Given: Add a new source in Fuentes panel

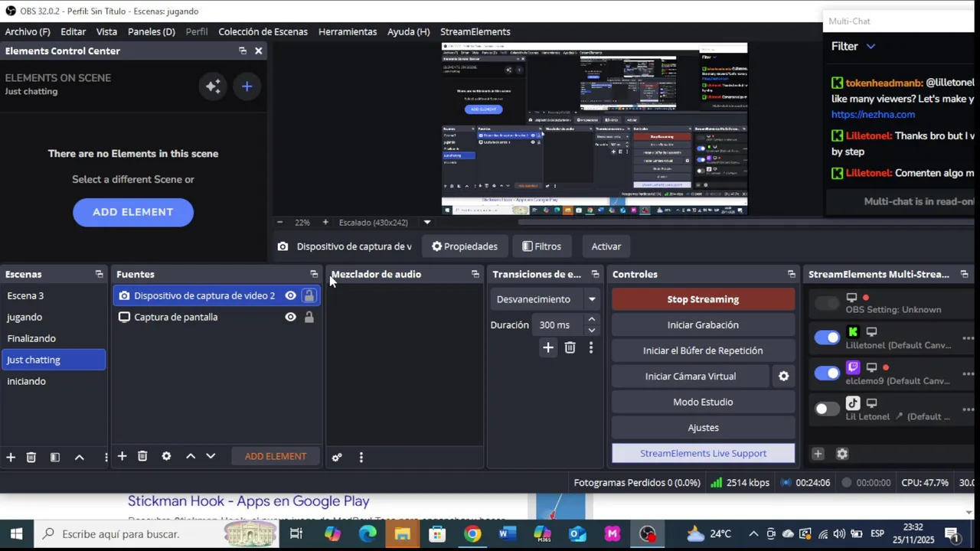Looking at the screenshot, I should [122, 456].
